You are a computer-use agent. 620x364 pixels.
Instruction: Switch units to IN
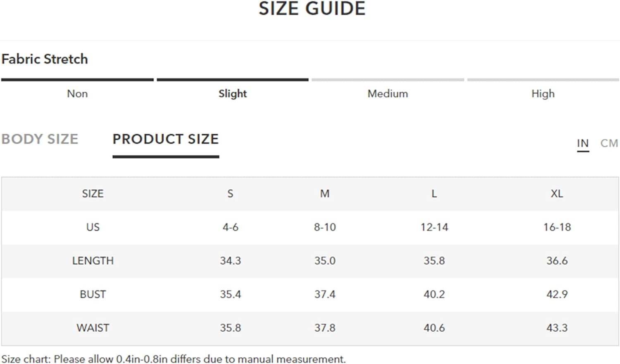[x=583, y=143]
